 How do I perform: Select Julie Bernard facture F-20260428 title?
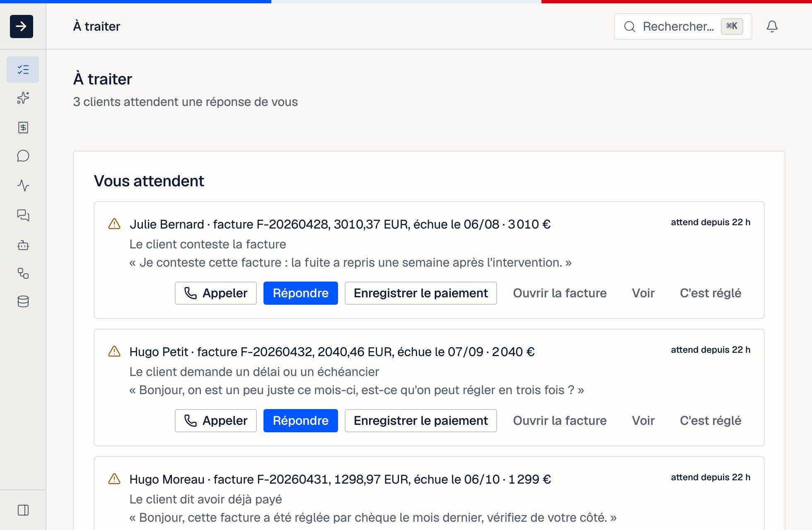pos(340,224)
